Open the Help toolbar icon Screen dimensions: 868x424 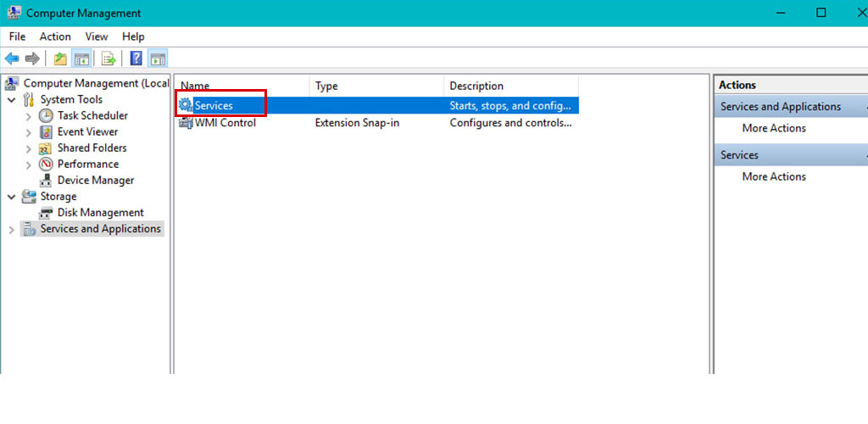pyautogui.click(x=136, y=59)
